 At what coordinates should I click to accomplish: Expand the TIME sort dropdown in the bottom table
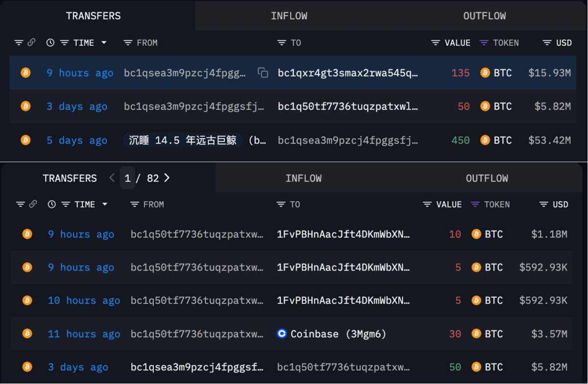[x=105, y=204]
